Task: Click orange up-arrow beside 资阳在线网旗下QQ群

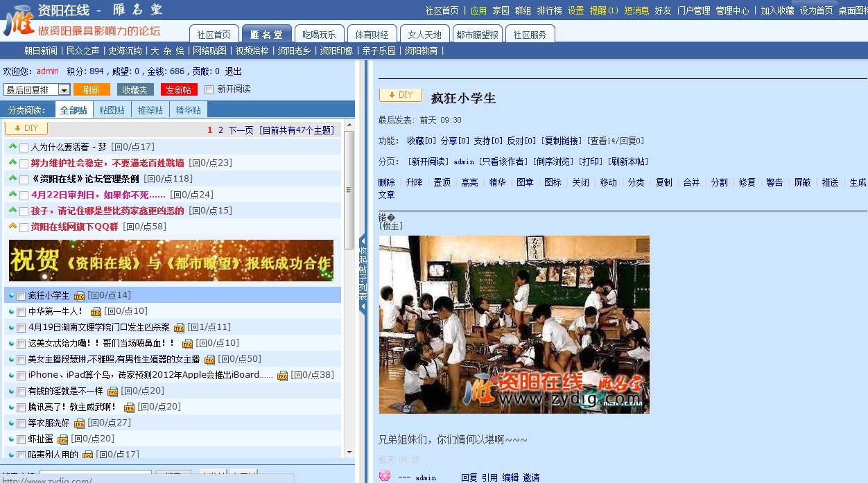Action: [x=12, y=227]
